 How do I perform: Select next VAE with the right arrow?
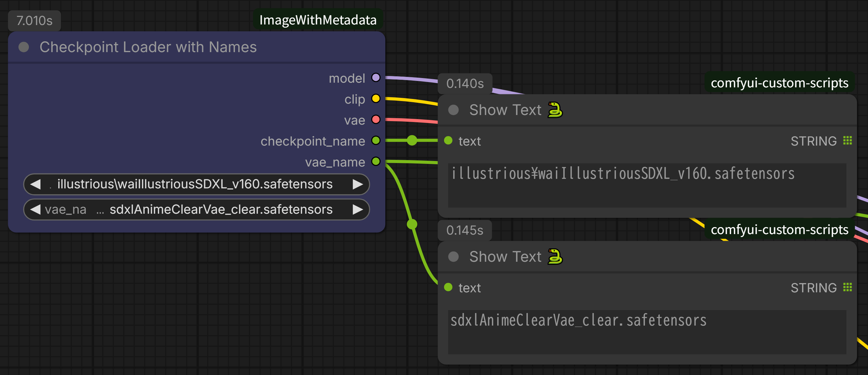(x=358, y=210)
